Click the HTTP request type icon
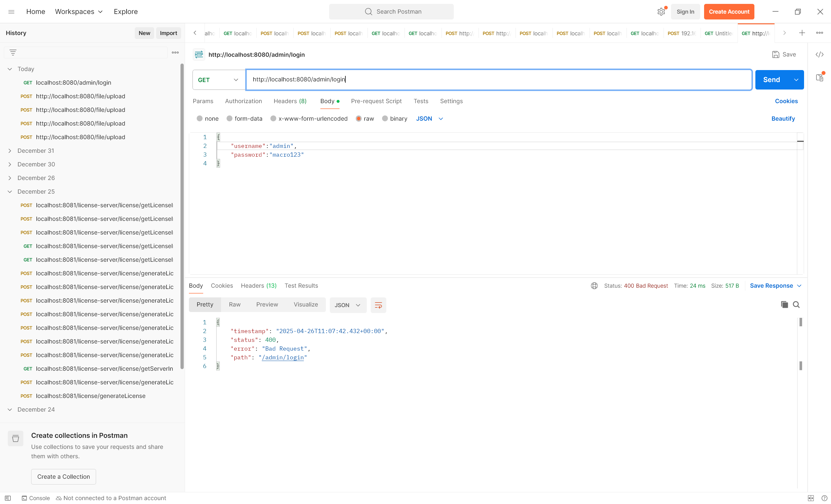This screenshot has width=831, height=504. [199, 54]
